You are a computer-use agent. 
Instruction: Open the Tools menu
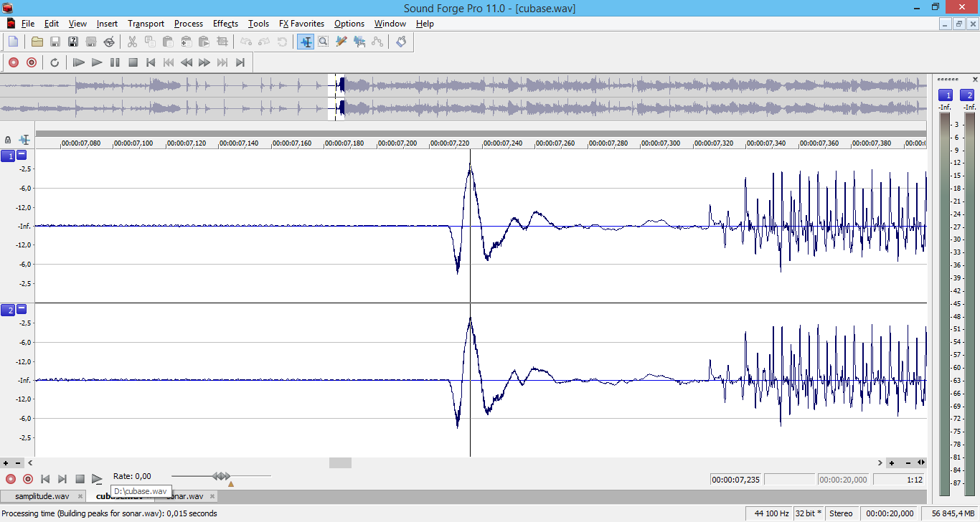pos(258,24)
